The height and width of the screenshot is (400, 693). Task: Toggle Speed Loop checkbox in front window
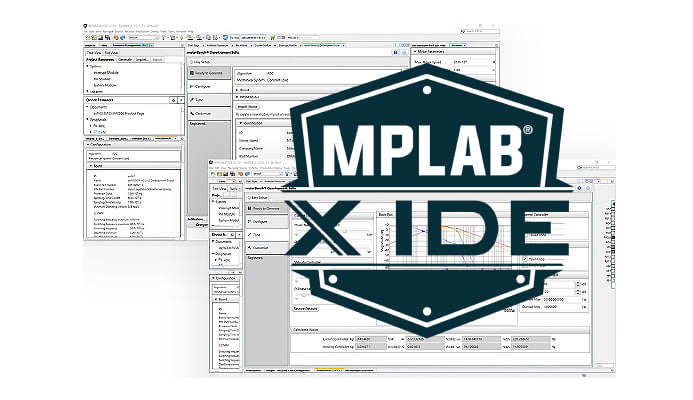tap(525, 259)
